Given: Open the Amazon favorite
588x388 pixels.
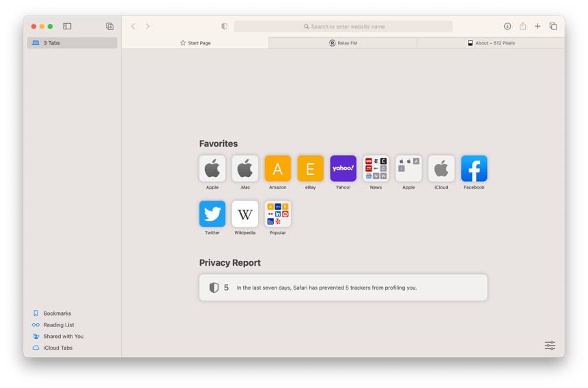Looking at the screenshot, I should (x=277, y=169).
